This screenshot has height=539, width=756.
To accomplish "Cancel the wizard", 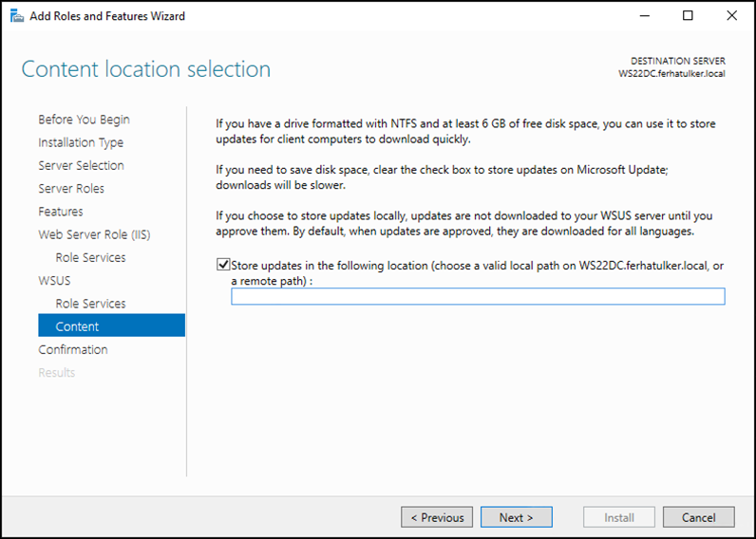I will point(699,517).
